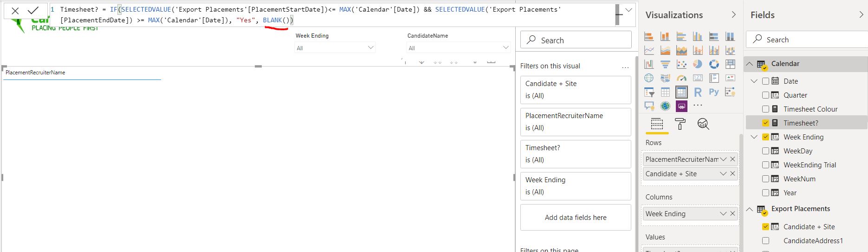Select the Matrix visual
The width and height of the screenshot is (868, 252).
(681, 92)
